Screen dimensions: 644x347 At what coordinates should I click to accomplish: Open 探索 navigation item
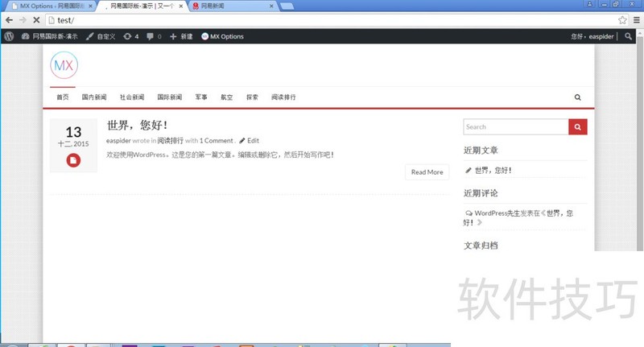point(252,97)
